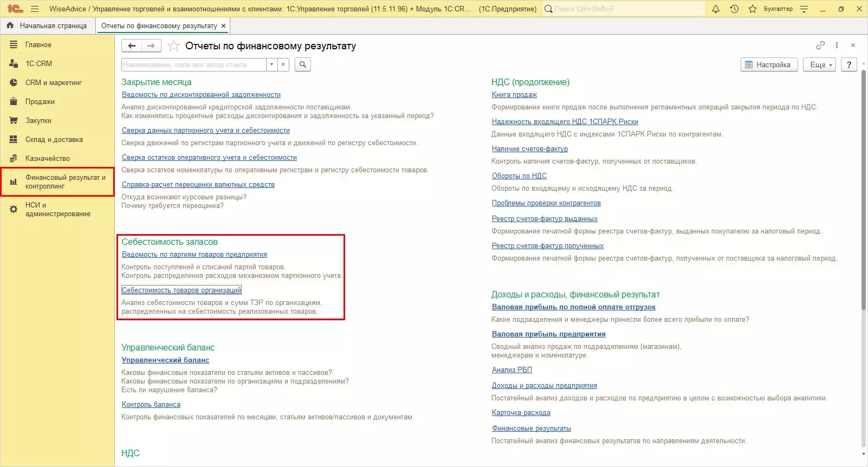Open the Обороты по НДС report

519,176
